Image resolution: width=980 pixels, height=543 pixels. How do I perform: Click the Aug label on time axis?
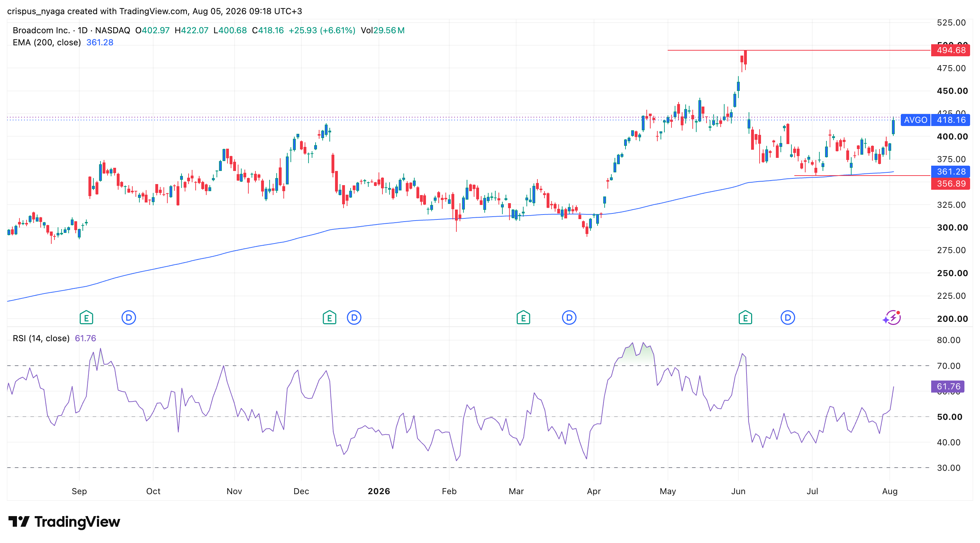tap(890, 491)
